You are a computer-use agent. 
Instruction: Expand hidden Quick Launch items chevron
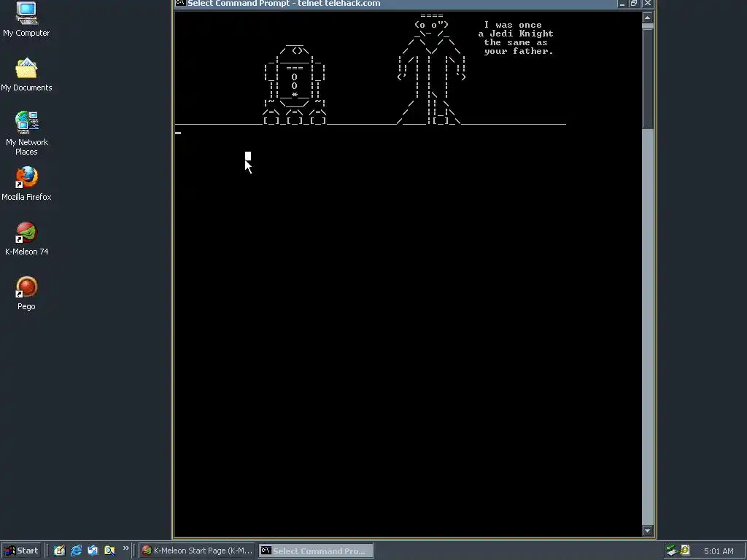tap(125, 548)
